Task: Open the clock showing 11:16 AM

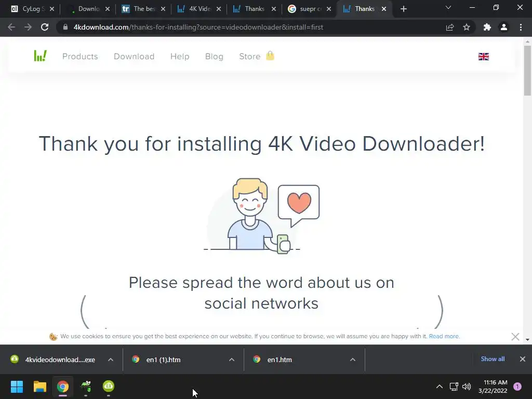Action: click(x=493, y=387)
